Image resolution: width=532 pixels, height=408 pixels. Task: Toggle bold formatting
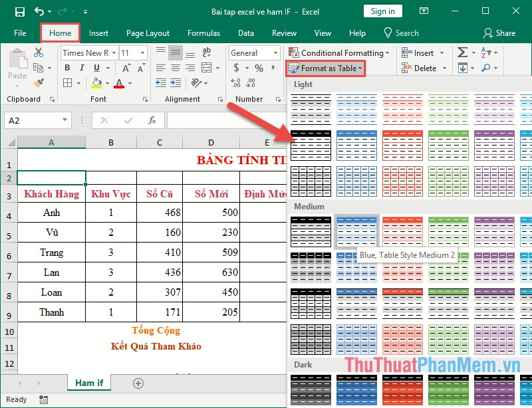pos(67,67)
